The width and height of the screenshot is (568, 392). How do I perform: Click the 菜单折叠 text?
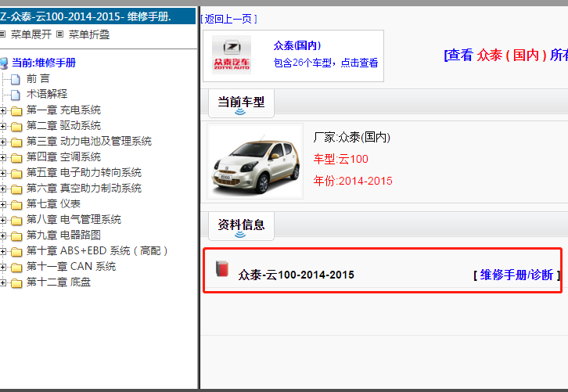tap(89, 34)
